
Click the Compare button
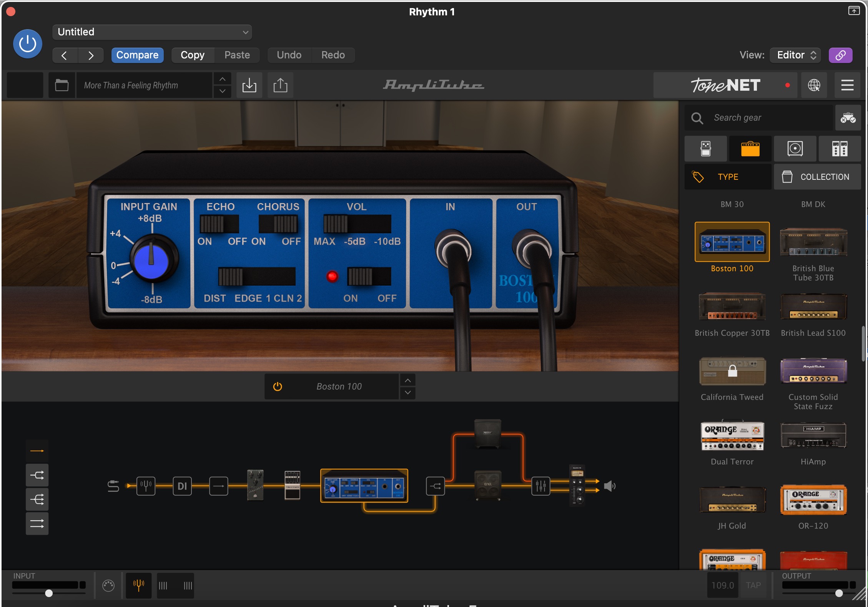coord(137,55)
